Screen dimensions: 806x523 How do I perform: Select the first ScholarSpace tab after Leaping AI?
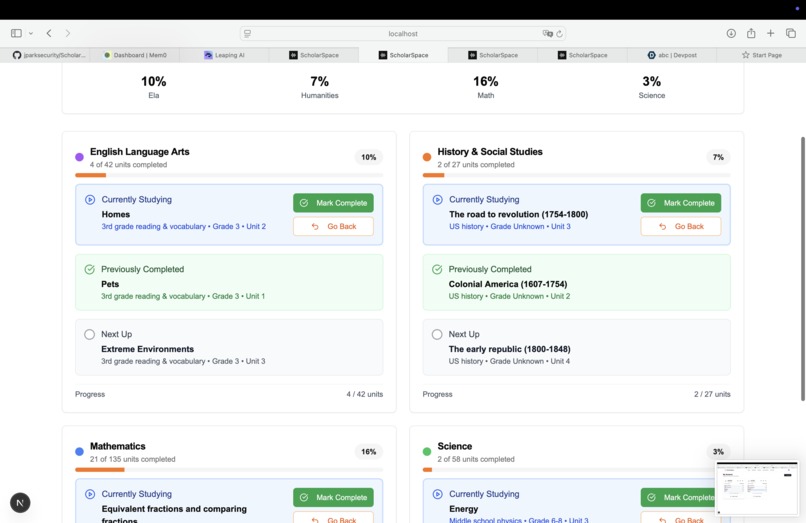(313, 55)
